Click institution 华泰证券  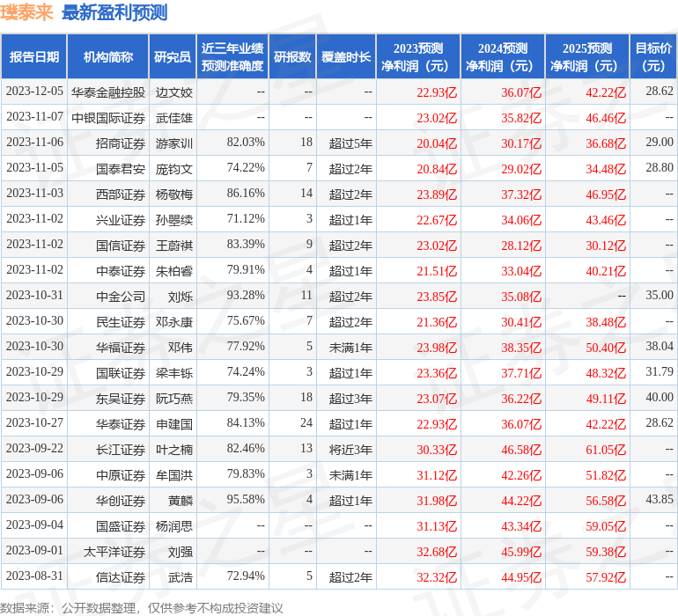point(121,423)
